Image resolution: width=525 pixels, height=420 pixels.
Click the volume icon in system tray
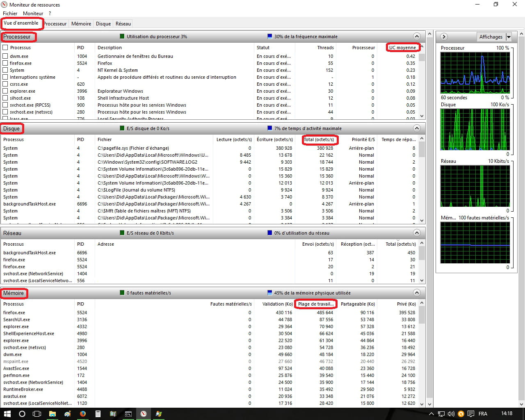[451, 413]
